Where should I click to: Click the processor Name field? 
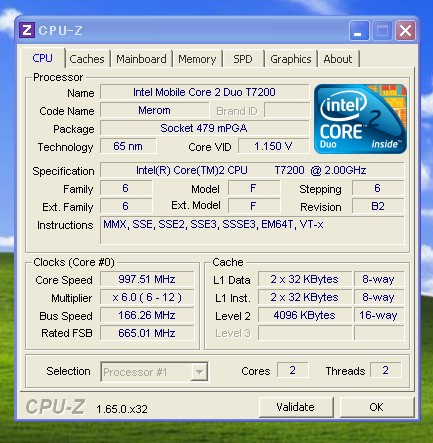click(204, 92)
